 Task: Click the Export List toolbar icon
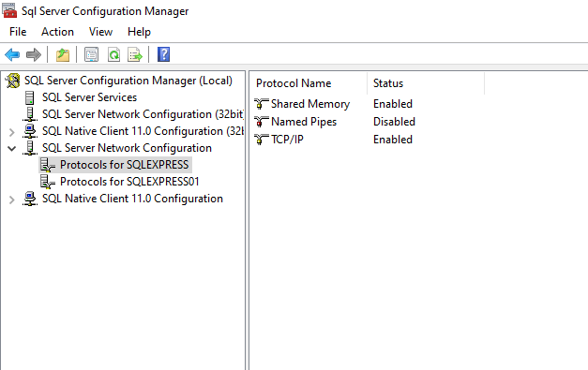click(x=135, y=54)
